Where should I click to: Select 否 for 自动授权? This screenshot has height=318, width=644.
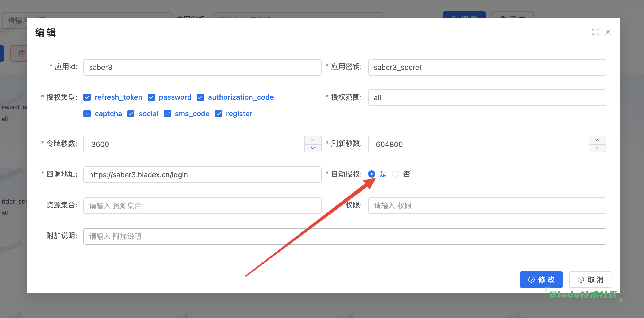[395, 174]
